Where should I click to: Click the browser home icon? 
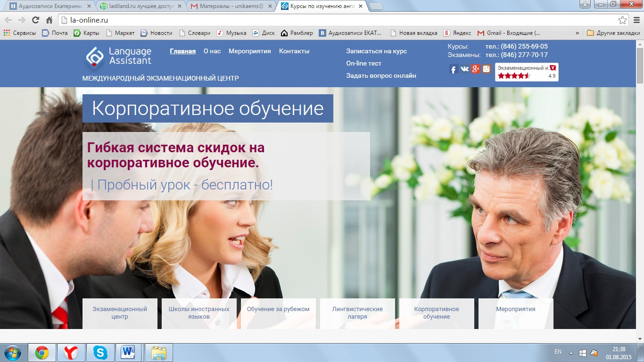[49, 20]
